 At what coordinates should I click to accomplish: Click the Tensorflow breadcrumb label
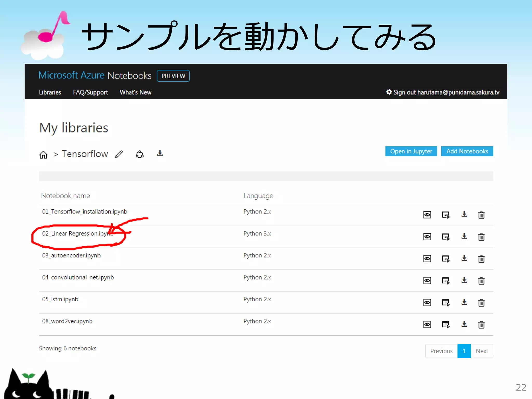click(85, 154)
